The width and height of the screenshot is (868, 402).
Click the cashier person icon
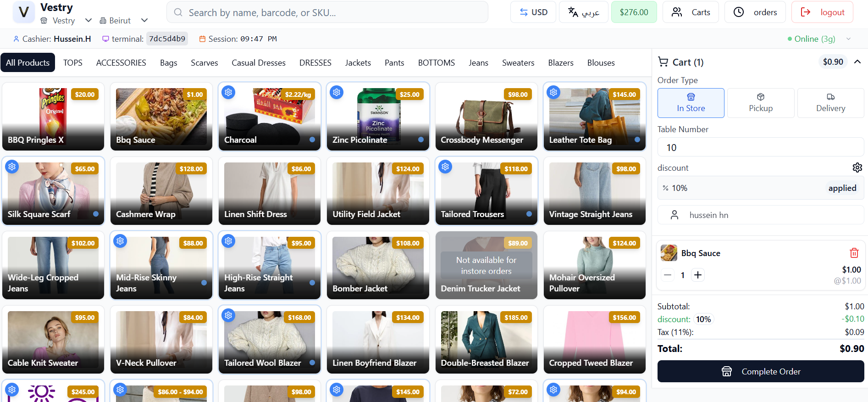point(17,39)
